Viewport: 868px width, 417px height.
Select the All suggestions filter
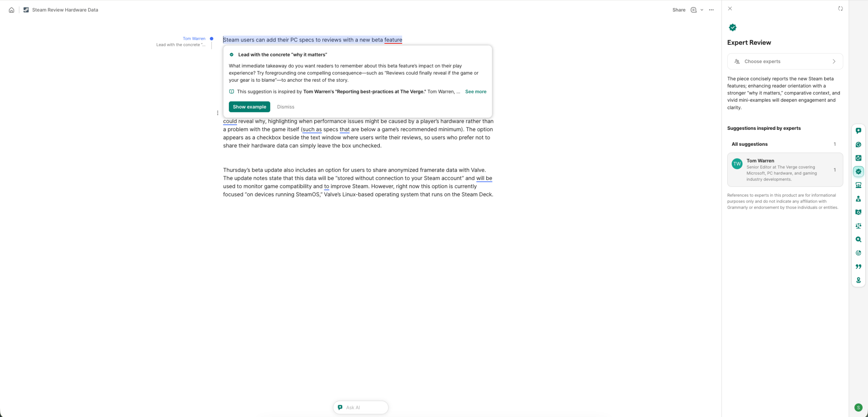[785, 144]
